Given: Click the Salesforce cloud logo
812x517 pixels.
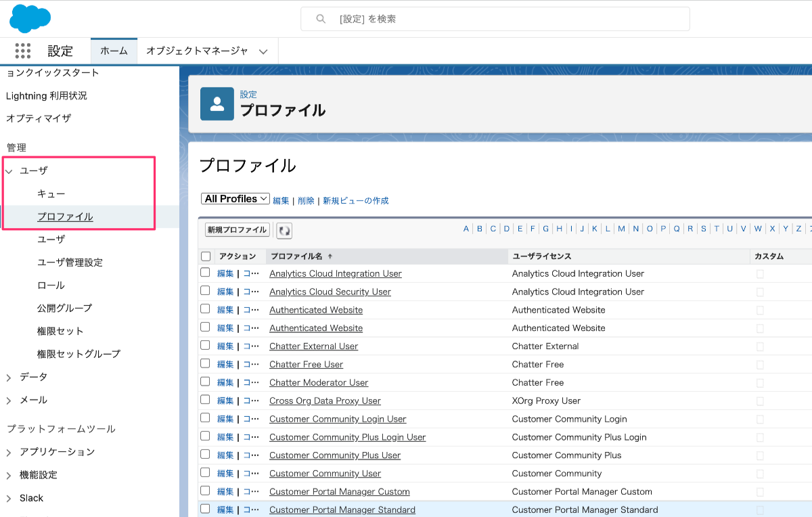Looking at the screenshot, I should point(30,18).
